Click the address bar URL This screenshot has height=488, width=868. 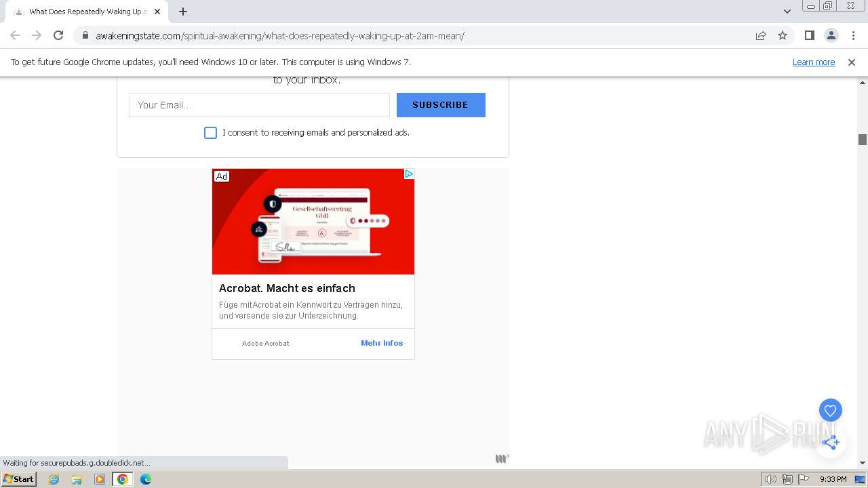(280, 36)
